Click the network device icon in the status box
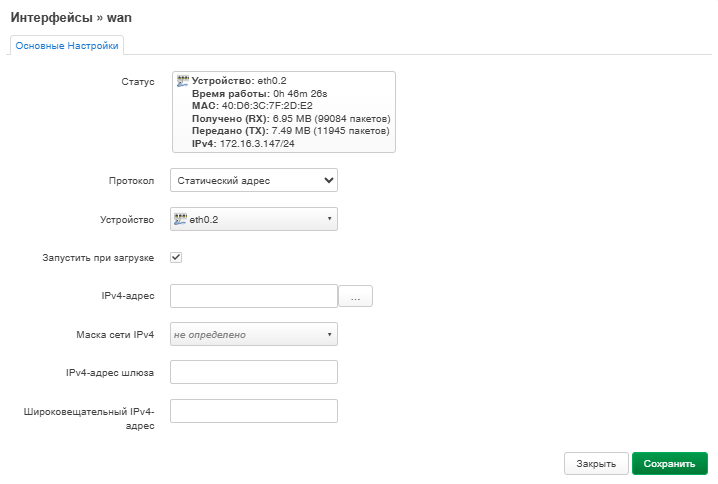This screenshot has height=484, width=718. [x=182, y=80]
